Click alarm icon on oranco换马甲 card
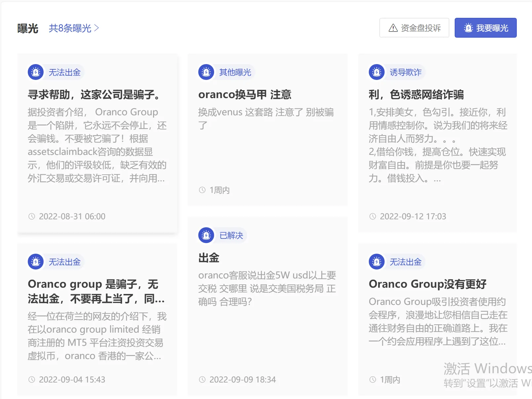Image resolution: width=532 pixels, height=399 pixels. pyautogui.click(x=206, y=72)
